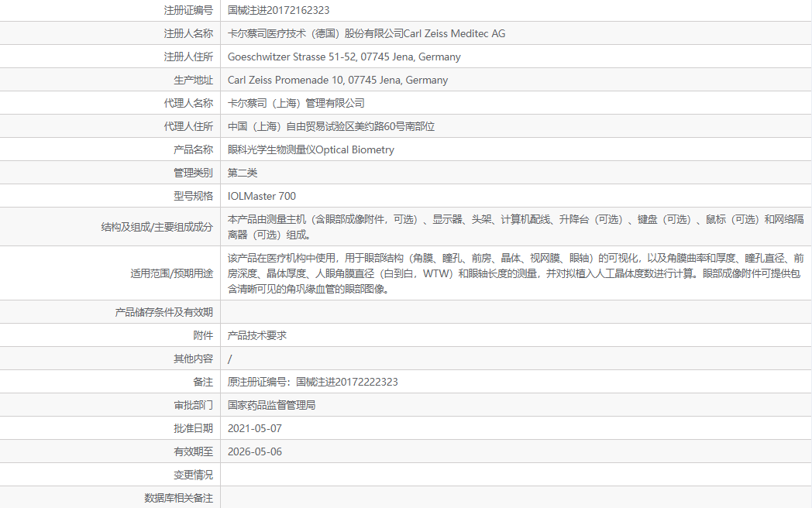Select approving department 国家药品监督管理局

click(271, 405)
